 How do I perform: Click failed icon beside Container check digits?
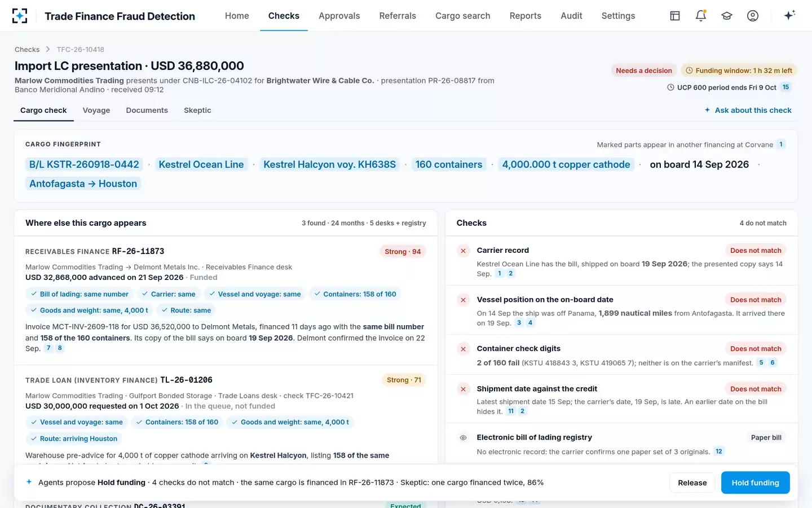463,349
